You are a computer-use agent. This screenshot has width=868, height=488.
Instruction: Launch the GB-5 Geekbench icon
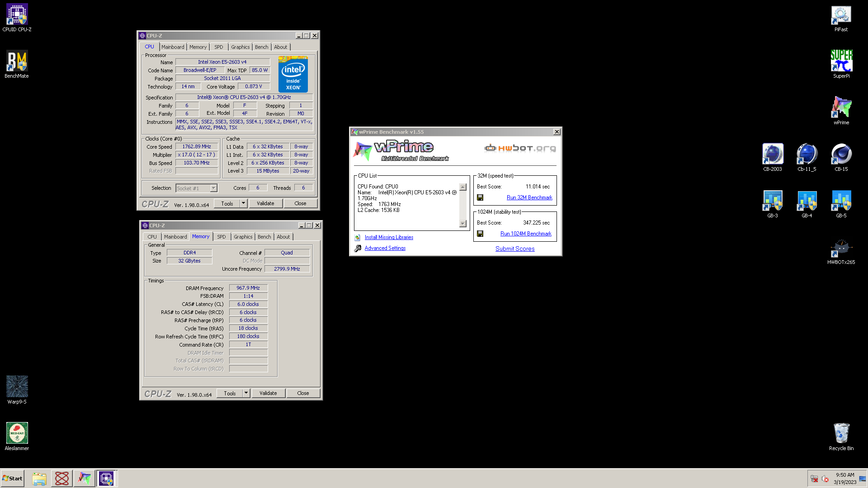click(x=841, y=204)
